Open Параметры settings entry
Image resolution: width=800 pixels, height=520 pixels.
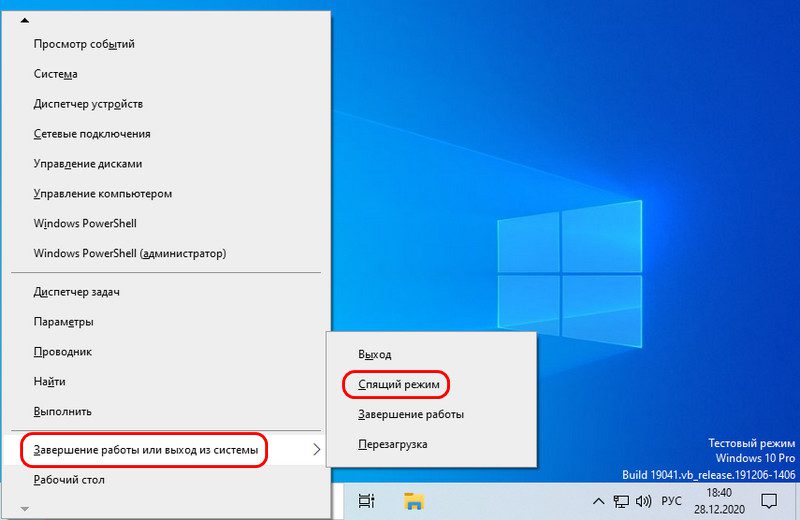166,321
